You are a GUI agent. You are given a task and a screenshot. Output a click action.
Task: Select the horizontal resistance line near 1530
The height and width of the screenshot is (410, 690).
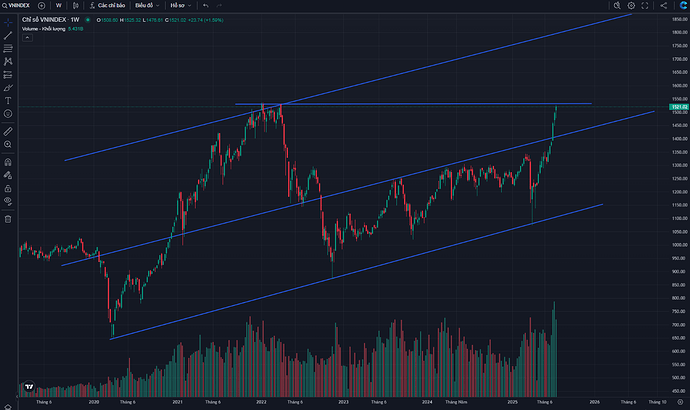[413, 104]
